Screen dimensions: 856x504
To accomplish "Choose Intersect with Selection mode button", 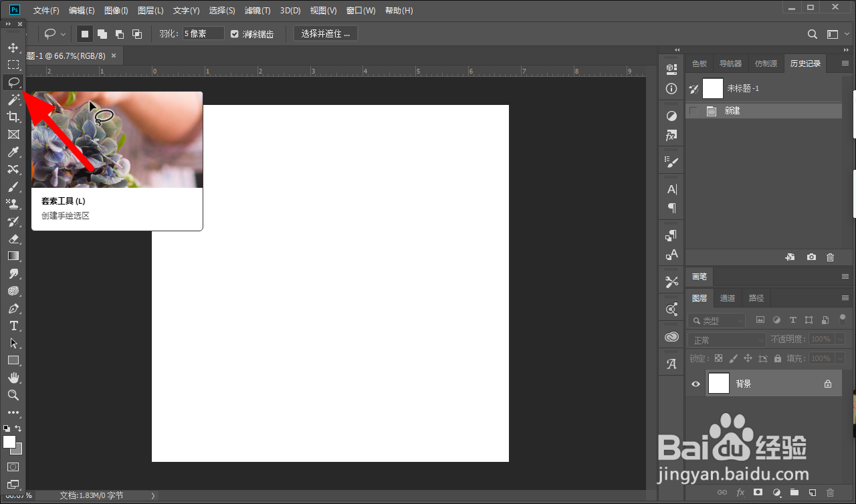I will (137, 34).
